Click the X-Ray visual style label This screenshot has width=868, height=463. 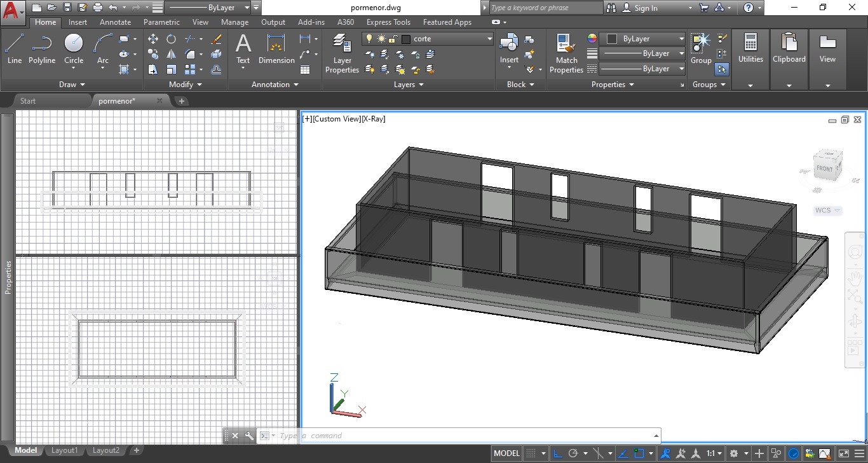tap(374, 119)
